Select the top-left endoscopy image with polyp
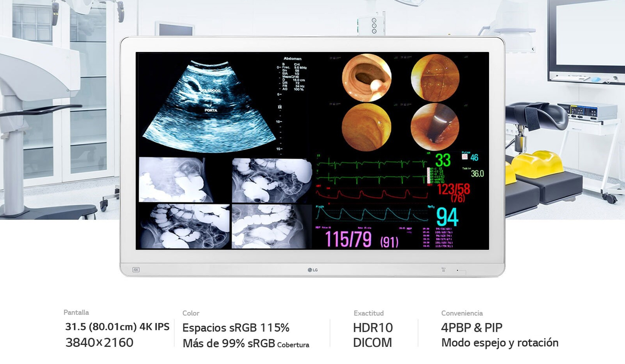Viewport: 625px width, 364px height. click(367, 78)
